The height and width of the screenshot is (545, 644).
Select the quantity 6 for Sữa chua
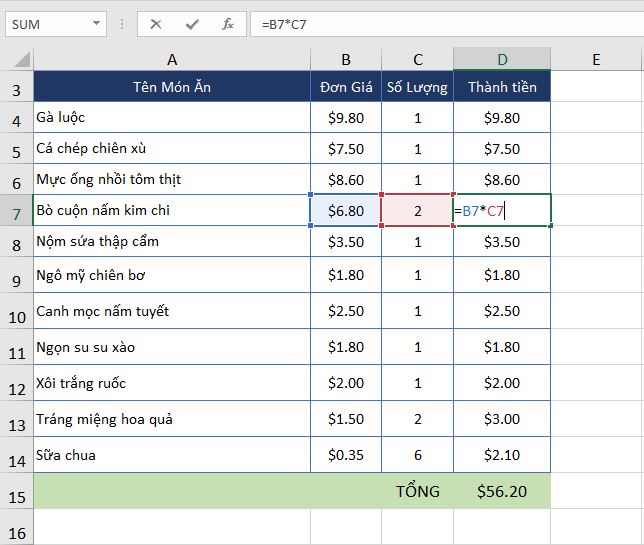(417, 455)
